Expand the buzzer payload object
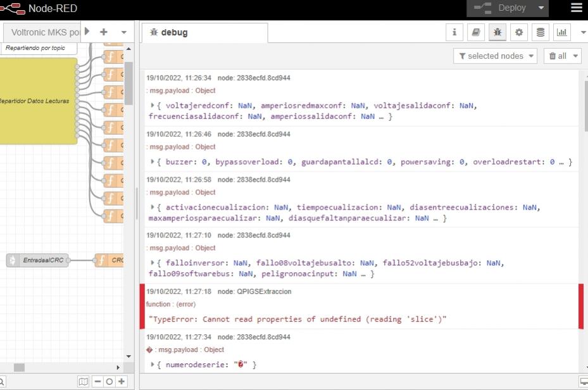The height and width of the screenshot is (390, 588). (153, 161)
